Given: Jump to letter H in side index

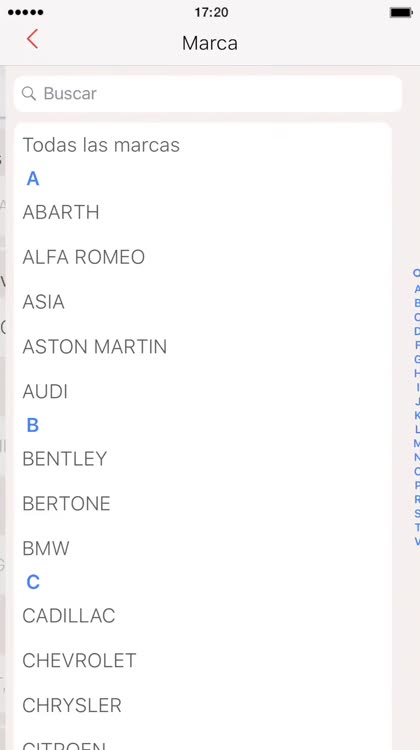Looking at the screenshot, I should 417,373.
